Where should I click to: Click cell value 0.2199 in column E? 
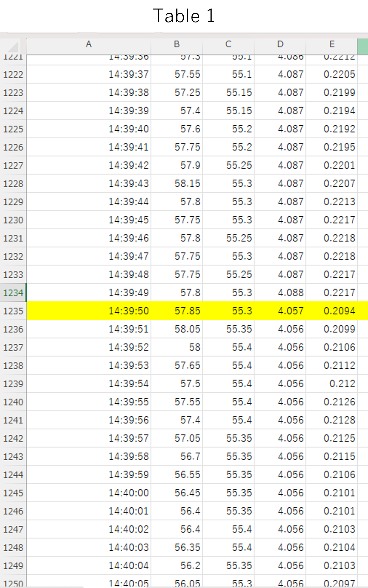332,92
